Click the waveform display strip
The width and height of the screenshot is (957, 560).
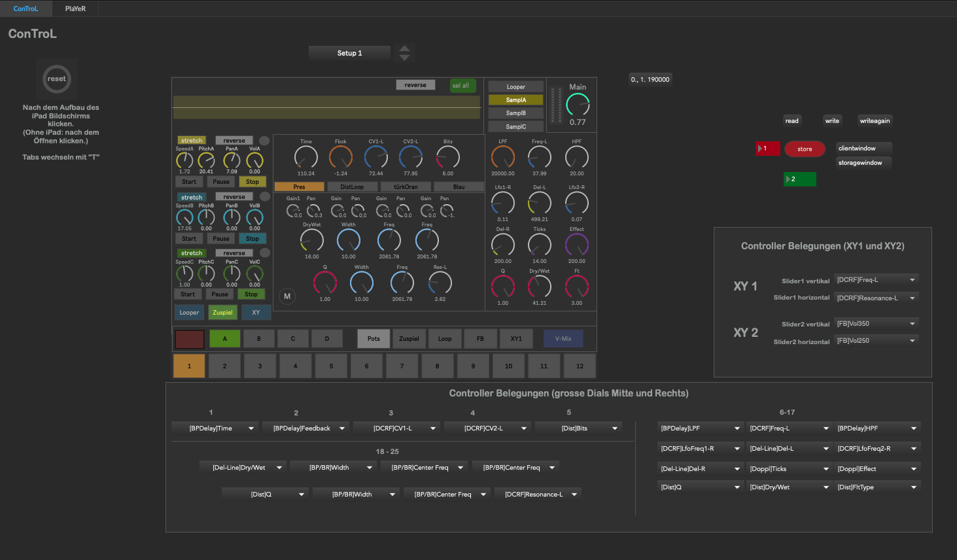(326, 107)
